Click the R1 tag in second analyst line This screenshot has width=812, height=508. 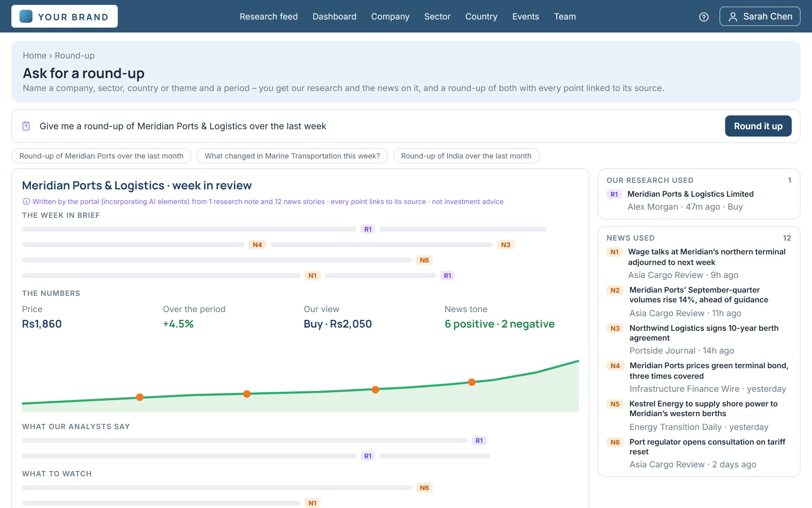(368, 456)
